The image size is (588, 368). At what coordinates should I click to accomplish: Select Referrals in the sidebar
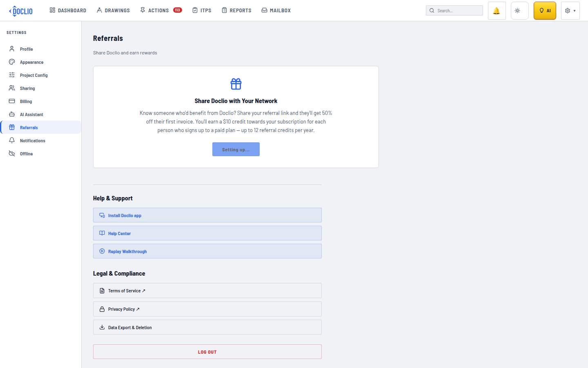(41, 127)
